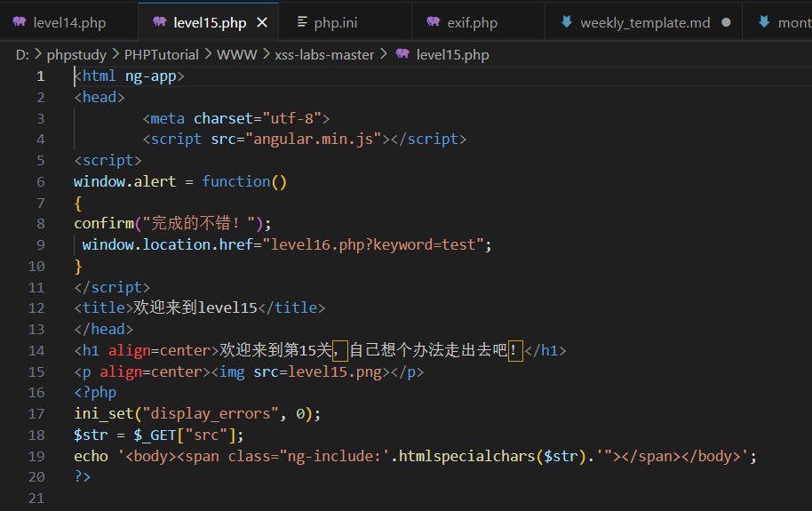Screen dimensions: 812x511
Task: Click the unsaved dot on weekly_template.md tab
Action: coord(726,22)
